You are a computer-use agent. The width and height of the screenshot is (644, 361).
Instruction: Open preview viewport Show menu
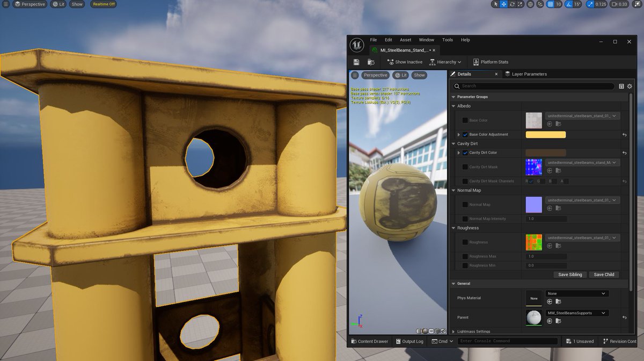click(419, 75)
